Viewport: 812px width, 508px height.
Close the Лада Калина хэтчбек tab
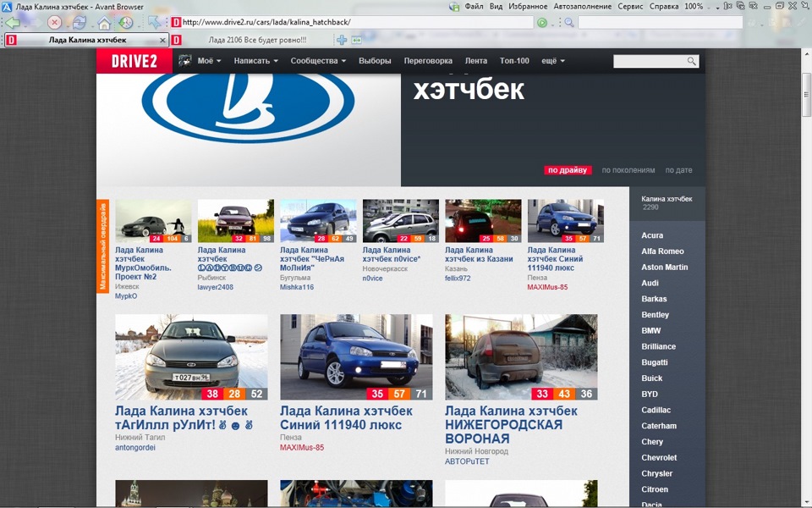coord(162,40)
